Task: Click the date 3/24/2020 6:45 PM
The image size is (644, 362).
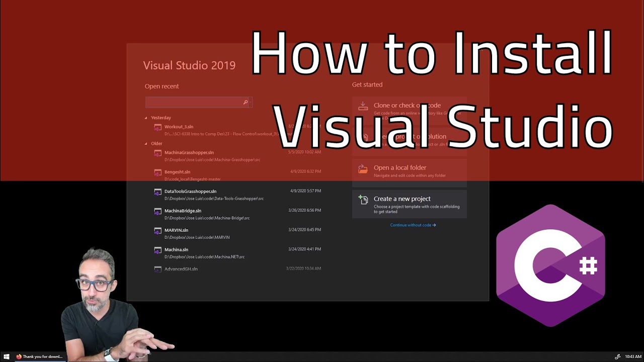Action: point(304,229)
